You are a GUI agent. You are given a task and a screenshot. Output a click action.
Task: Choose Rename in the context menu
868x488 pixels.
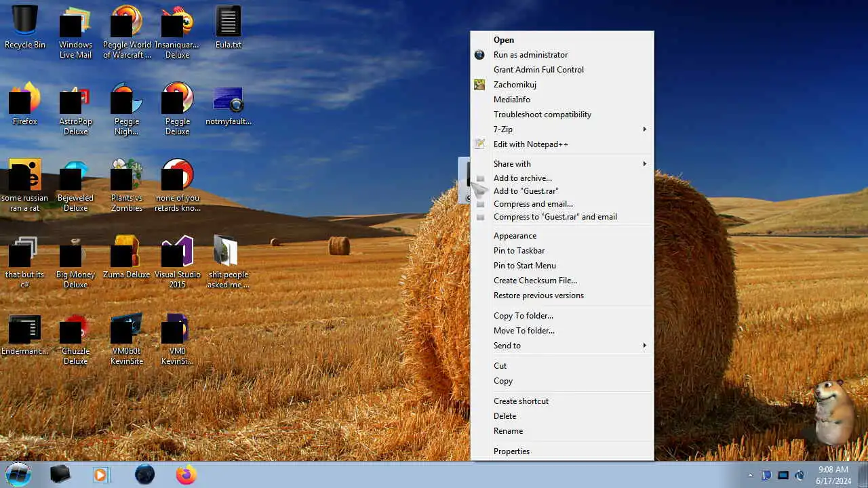coord(562,431)
